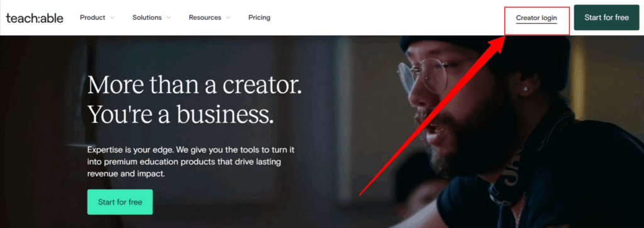Viewport: 644px width, 228px height.
Task: Expand the Product chevron arrow
Action: click(112, 18)
